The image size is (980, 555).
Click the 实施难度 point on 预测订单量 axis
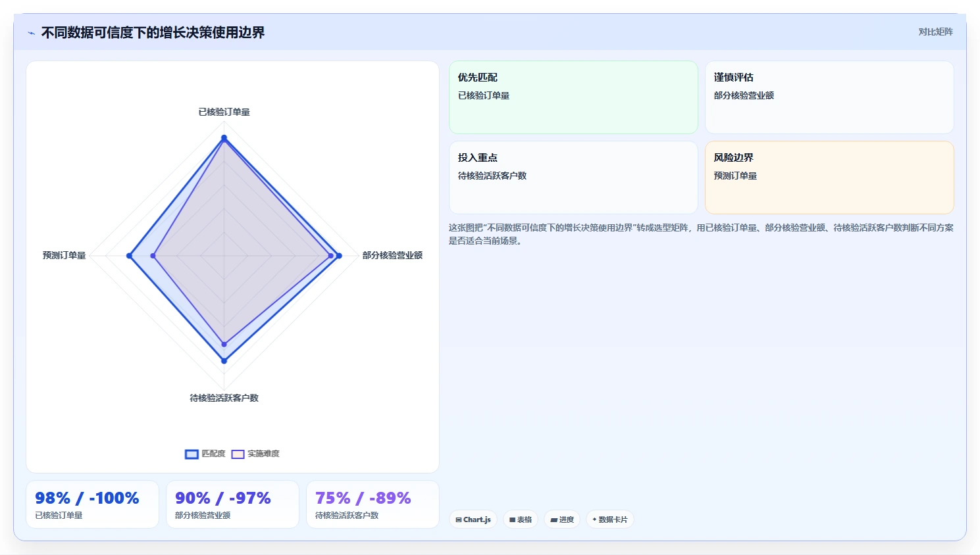click(x=153, y=256)
